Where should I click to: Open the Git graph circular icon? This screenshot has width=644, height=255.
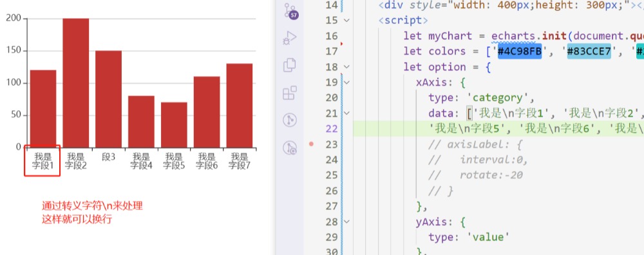pyautogui.click(x=290, y=120)
